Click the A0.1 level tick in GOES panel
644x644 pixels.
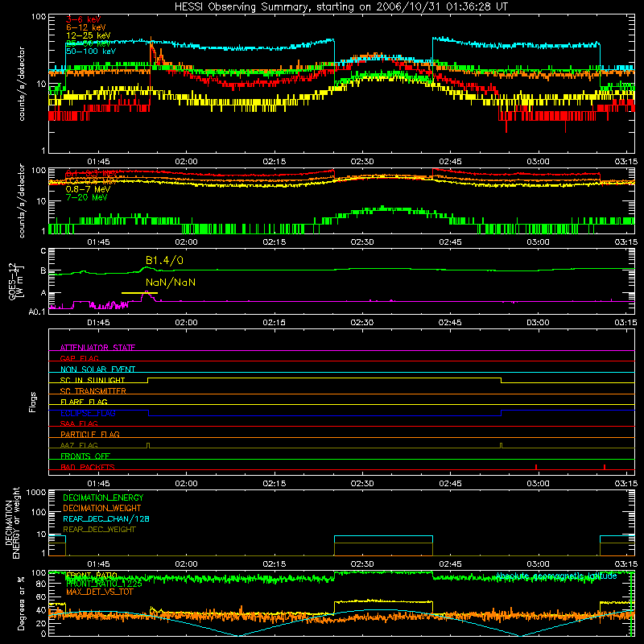pos(37,312)
